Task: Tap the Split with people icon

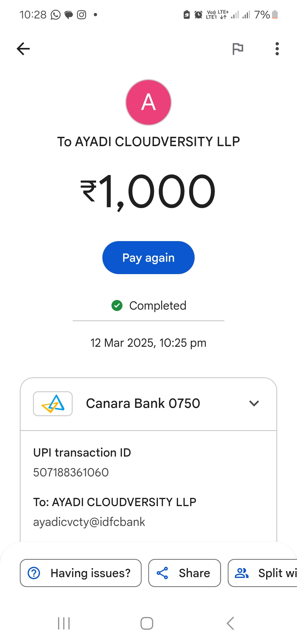Action: click(241, 573)
